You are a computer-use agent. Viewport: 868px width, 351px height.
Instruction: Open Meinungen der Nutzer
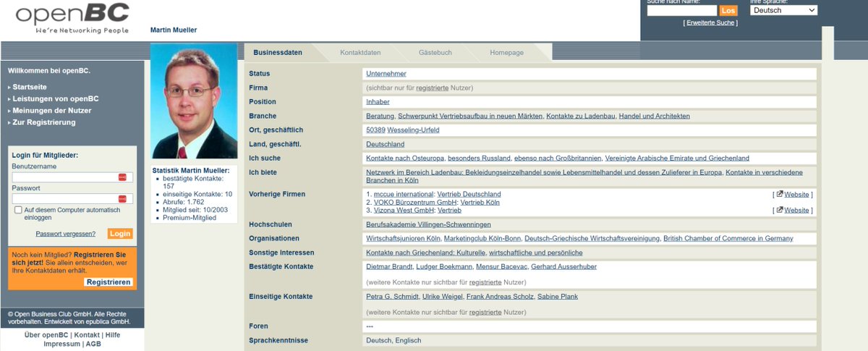click(x=54, y=110)
